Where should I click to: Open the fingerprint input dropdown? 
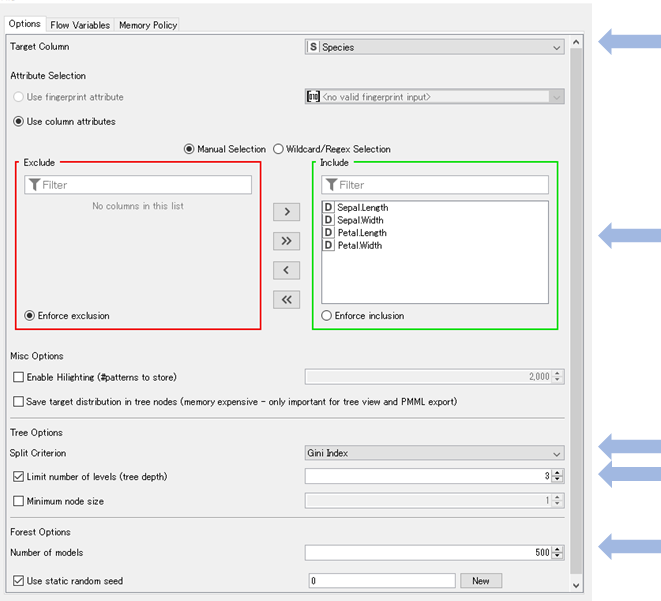click(x=434, y=97)
